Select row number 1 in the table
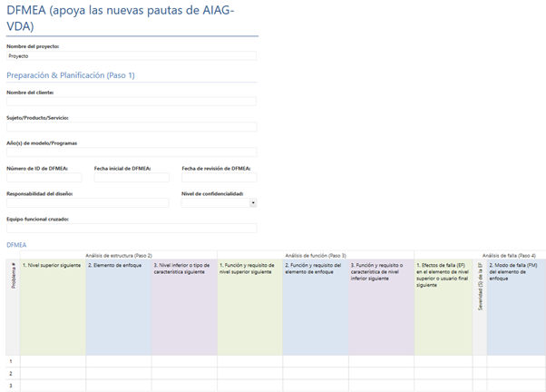Image resolution: width=546 pixels, height=392 pixels. pyautogui.click(x=11, y=361)
